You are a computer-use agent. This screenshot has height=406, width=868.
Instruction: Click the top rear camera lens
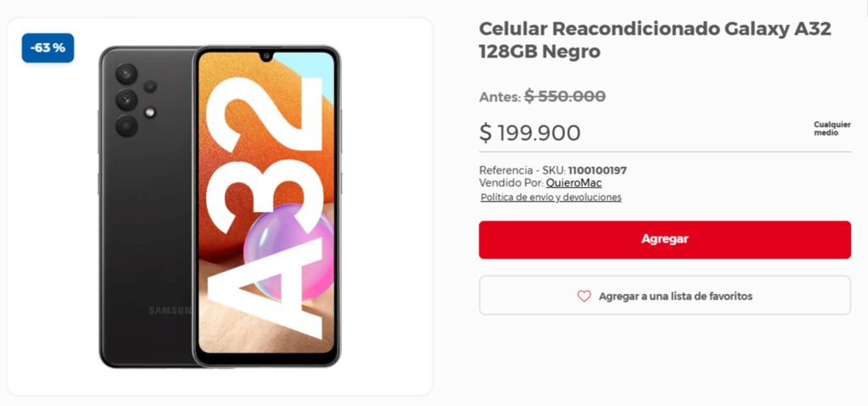126,74
